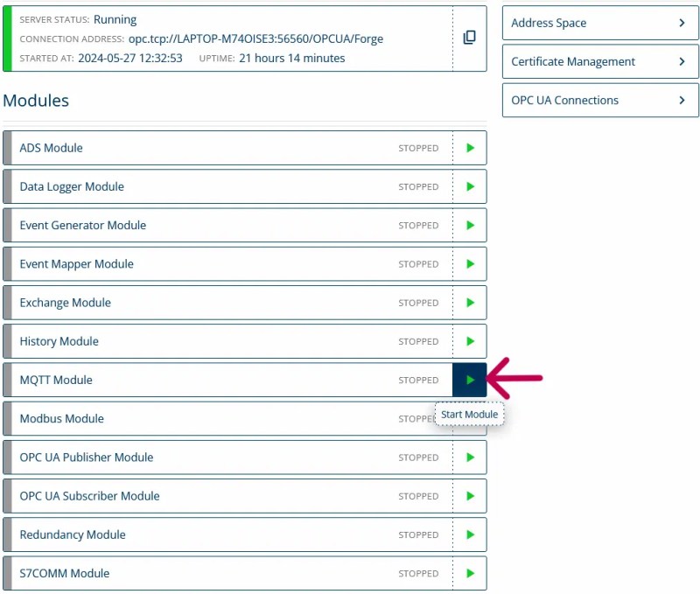The image size is (700, 594).
Task: Start the Redundancy Module
Action: pos(470,535)
